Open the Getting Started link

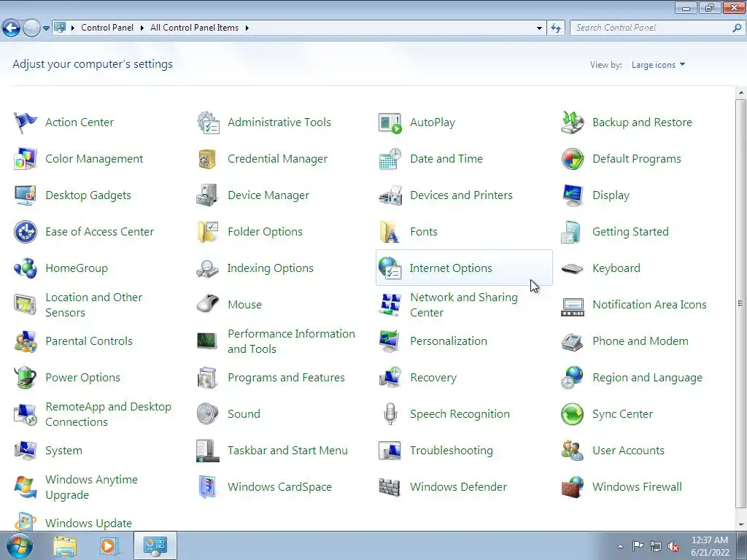(630, 232)
